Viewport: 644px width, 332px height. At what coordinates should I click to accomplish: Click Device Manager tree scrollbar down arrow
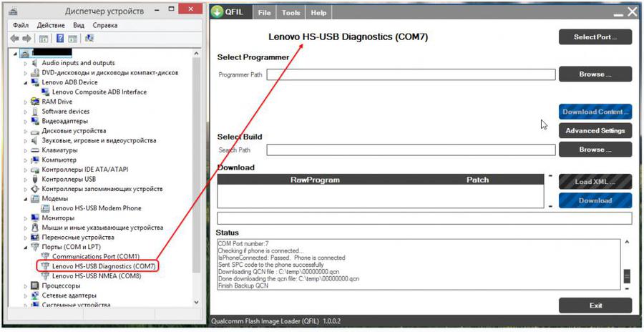(196, 302)
